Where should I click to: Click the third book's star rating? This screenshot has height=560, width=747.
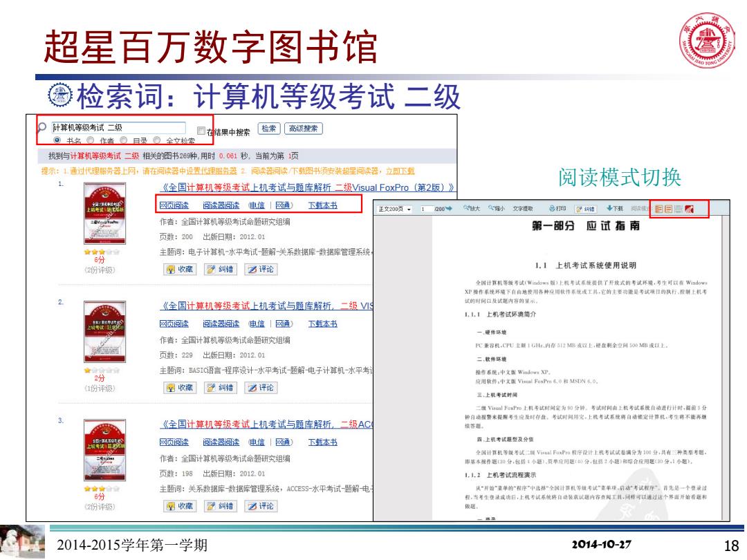tap(102, 489)
